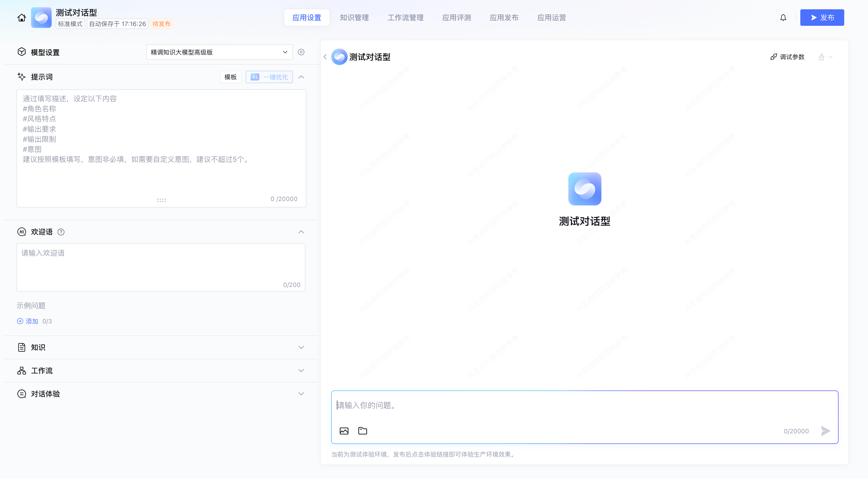Collapse the 提示词 section
868x479 pixels.
coord(301,77)
